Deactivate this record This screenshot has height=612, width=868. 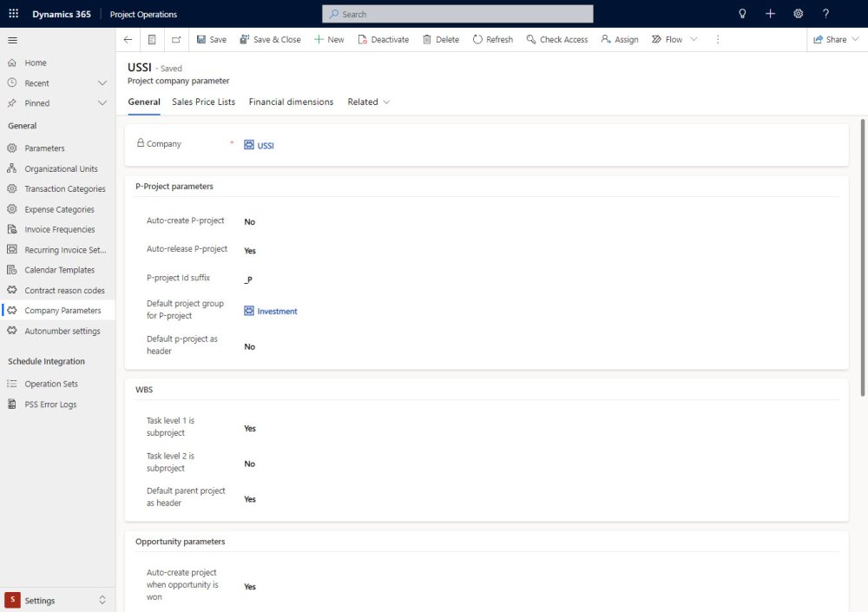[384, 39]
